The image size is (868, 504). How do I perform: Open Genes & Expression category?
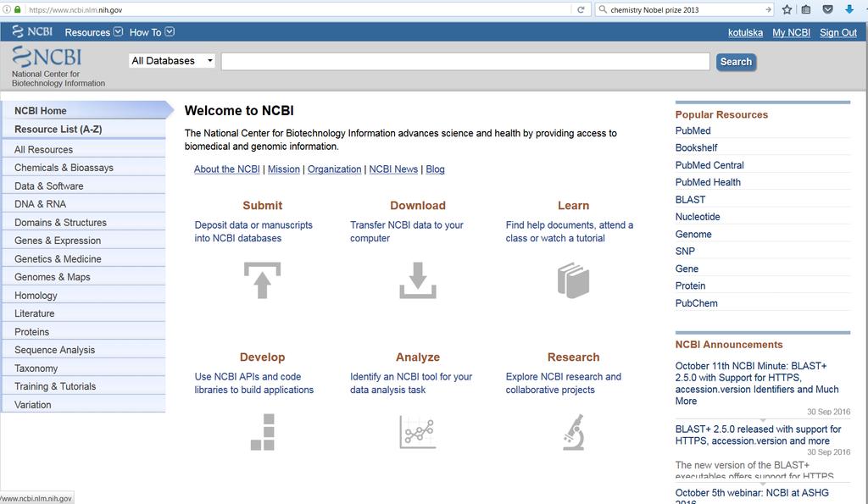(x=84, y=241)
